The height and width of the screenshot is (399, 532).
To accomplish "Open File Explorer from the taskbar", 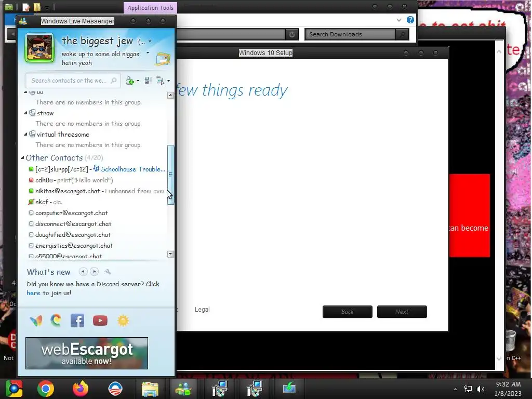I will 150,389.
